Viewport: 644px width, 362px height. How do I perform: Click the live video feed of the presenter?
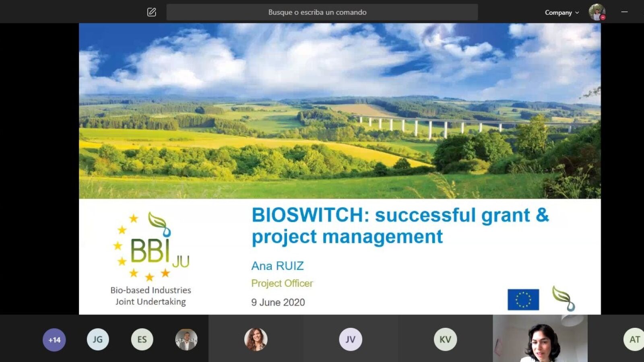(540, 338)
